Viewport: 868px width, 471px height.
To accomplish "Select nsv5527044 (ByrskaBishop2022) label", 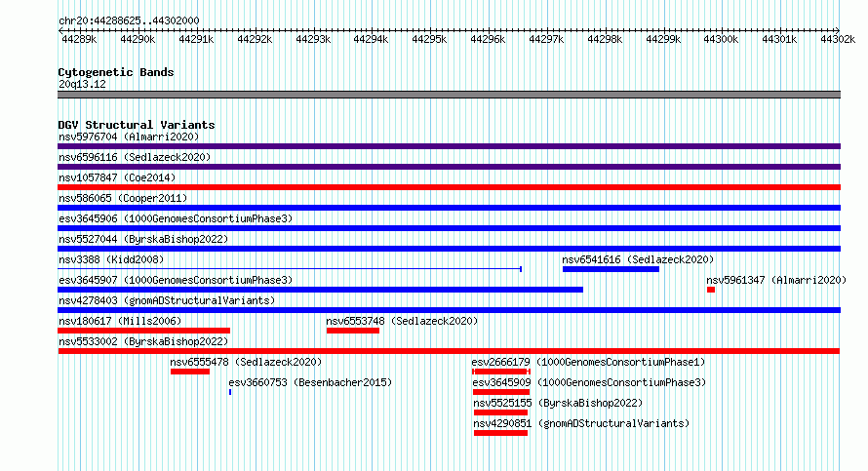I will click(x=143, y=239).
